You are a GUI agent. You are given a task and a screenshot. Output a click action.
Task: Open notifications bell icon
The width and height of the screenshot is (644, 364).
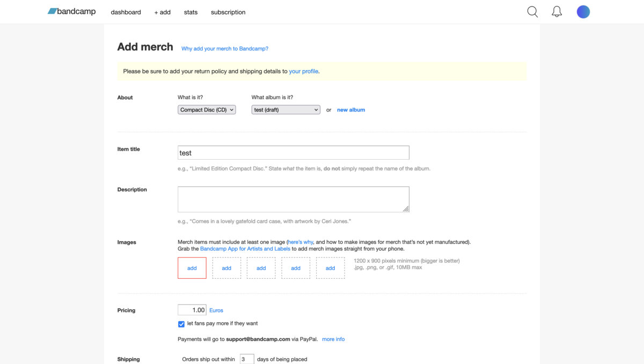[x=557, y=12]
